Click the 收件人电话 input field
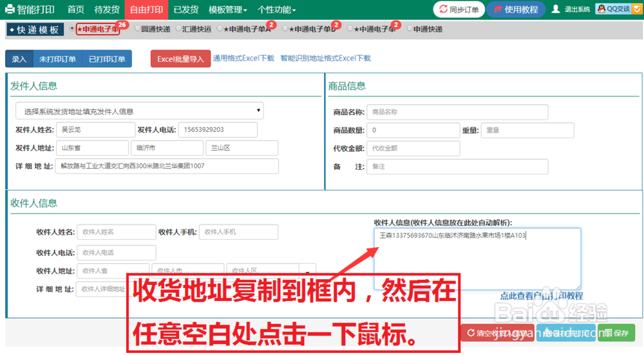The width and height of the screenshot is (644, 355). (116, 253)
